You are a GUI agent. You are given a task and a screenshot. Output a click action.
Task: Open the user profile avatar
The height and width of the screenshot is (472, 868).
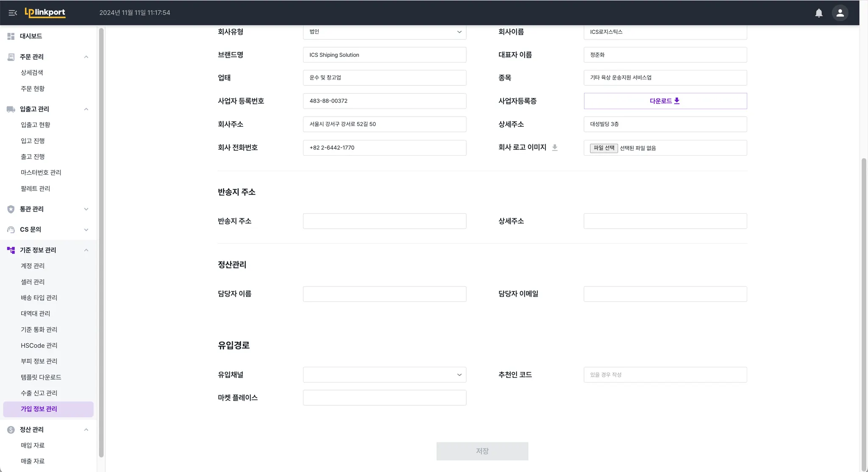[840, 13]
